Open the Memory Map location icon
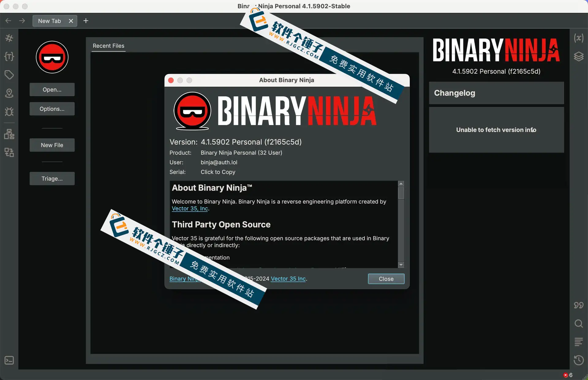This screenshot has height=380, width=588. pos(9,93)
